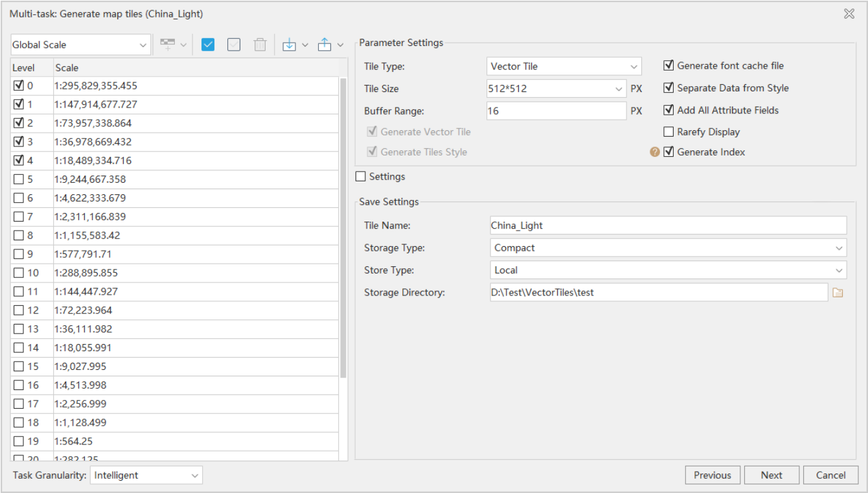Close the Multi-task dialog window
The image size is (868, 493).
(x=849, y=14)
